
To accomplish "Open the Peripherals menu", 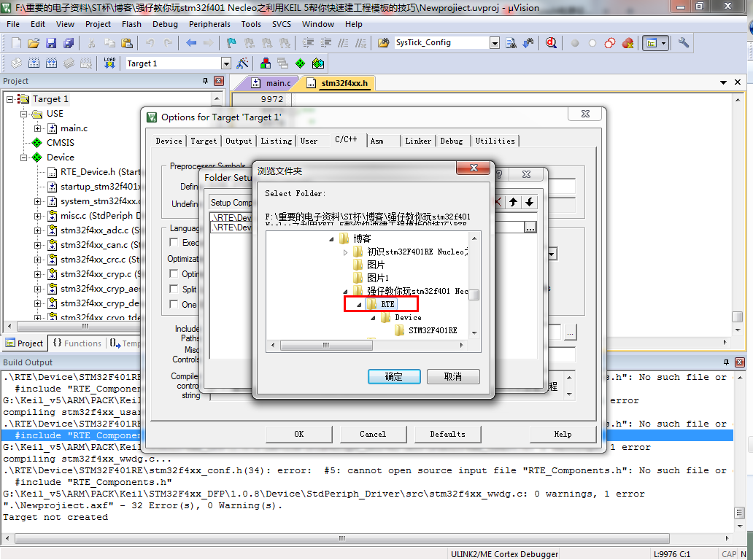I will [x=209, y=24].
